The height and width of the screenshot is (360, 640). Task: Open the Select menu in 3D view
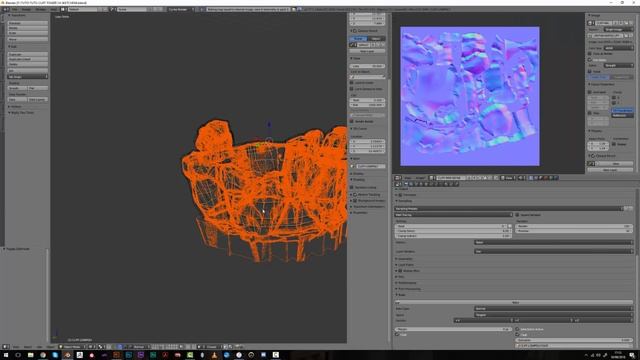(28, 347)
